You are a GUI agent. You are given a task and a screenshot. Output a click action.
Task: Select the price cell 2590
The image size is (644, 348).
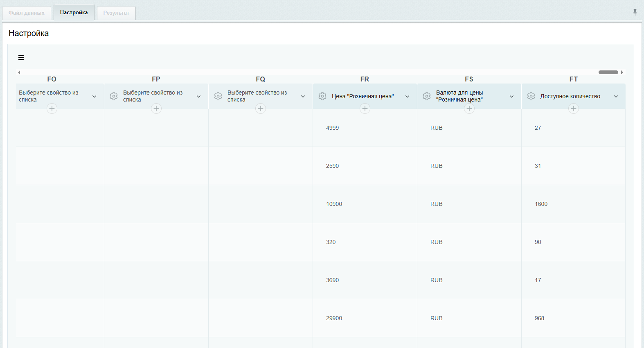(x=365, y=166)
